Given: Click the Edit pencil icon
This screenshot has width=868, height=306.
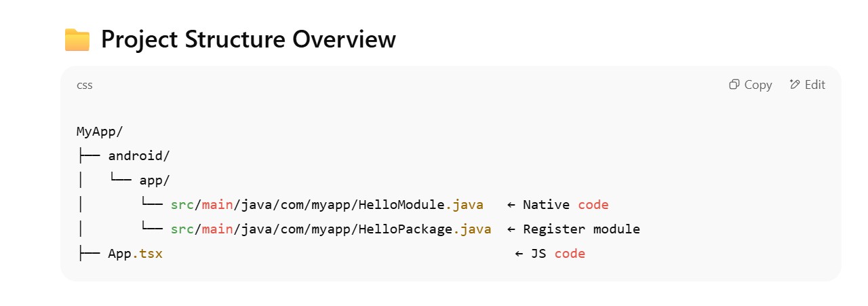Looking at the screenshot, I should point(795,85).
